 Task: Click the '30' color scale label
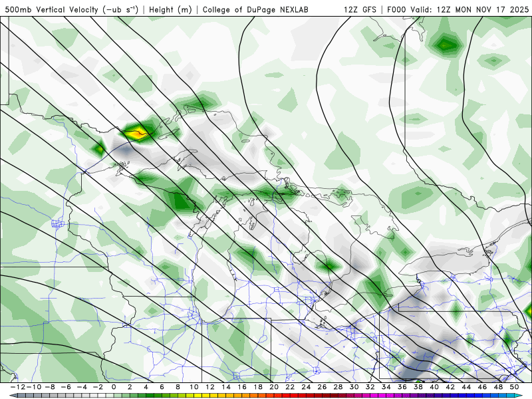click(354, 387)
